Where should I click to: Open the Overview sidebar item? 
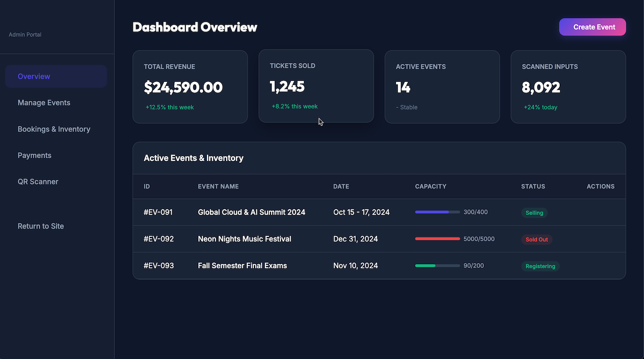56,76
